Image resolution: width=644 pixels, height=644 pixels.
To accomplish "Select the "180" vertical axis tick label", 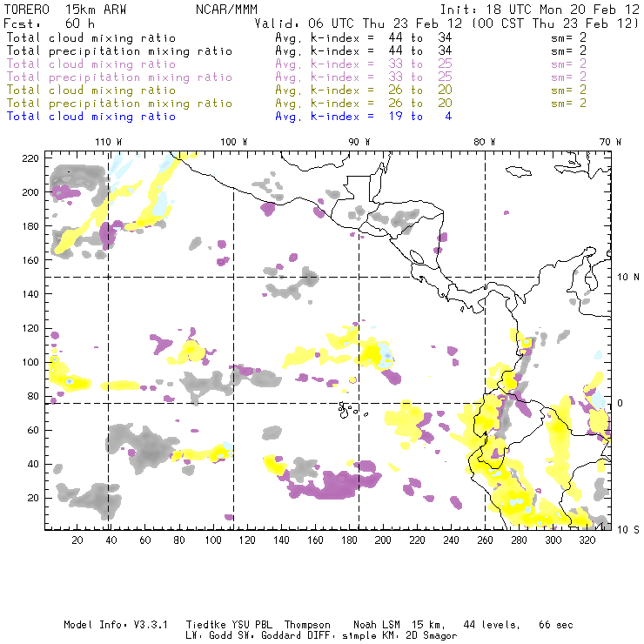I will (30, 226).
